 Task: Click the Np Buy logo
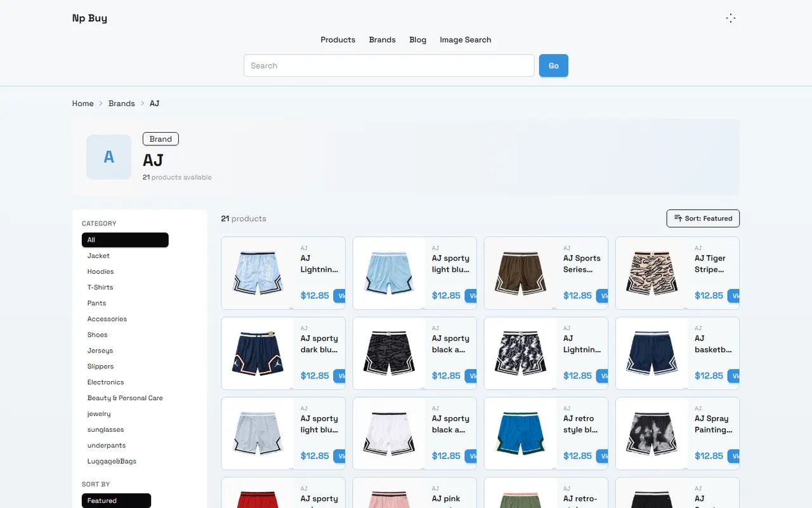pos(89,18)
